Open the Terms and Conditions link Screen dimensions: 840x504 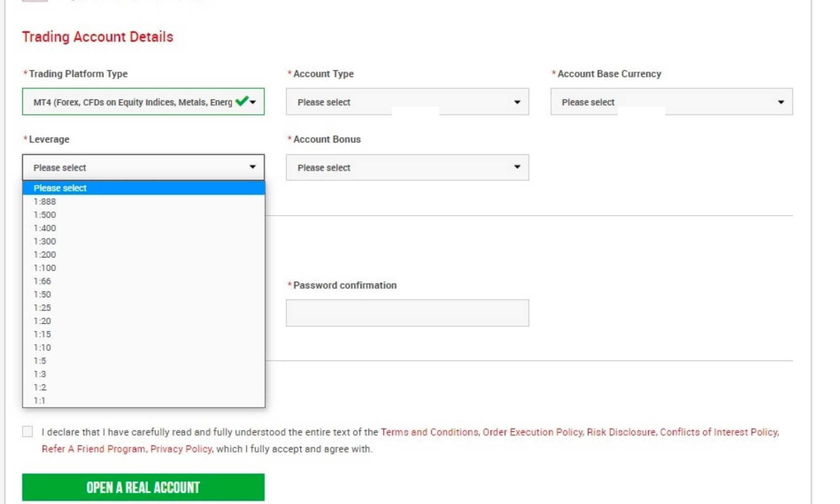click(x=429, y=432)
